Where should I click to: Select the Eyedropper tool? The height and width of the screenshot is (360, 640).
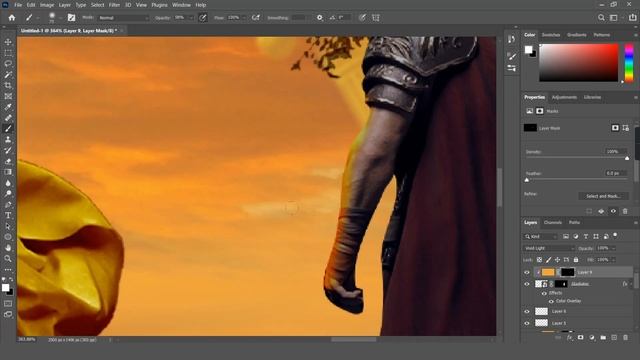(8, 107)
